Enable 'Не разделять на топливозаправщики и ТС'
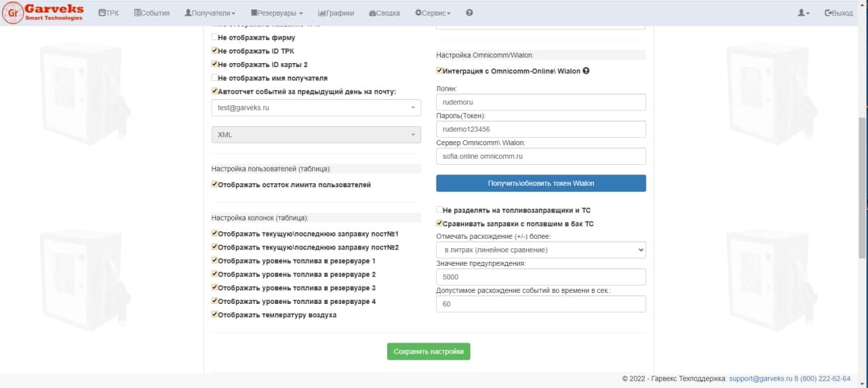This screenshot has height=388, width=868. tap(439, 210)
